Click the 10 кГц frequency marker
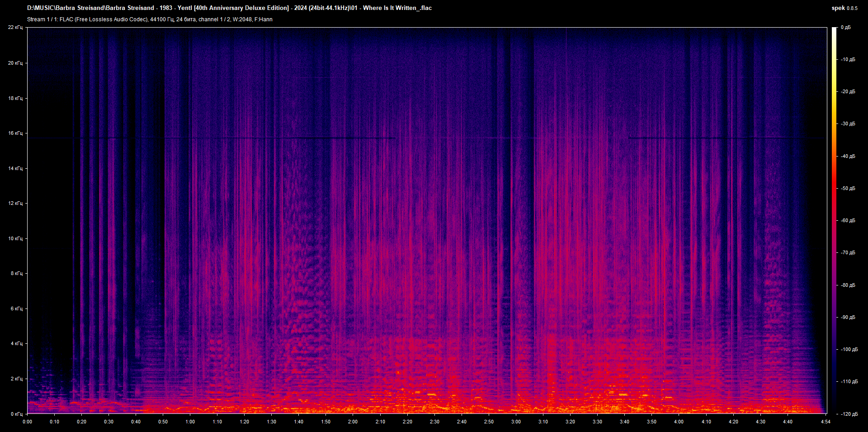This screenshot has width=868, height=432. 16,238
